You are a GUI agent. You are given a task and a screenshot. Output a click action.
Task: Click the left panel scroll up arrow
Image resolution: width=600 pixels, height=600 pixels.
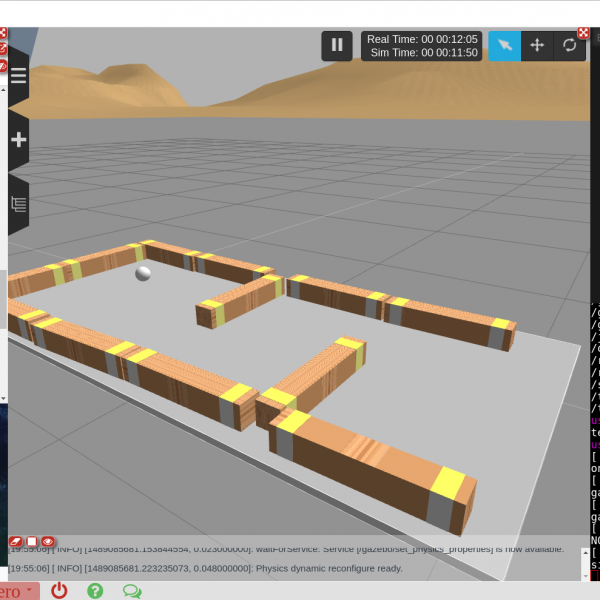click(3, 88)
